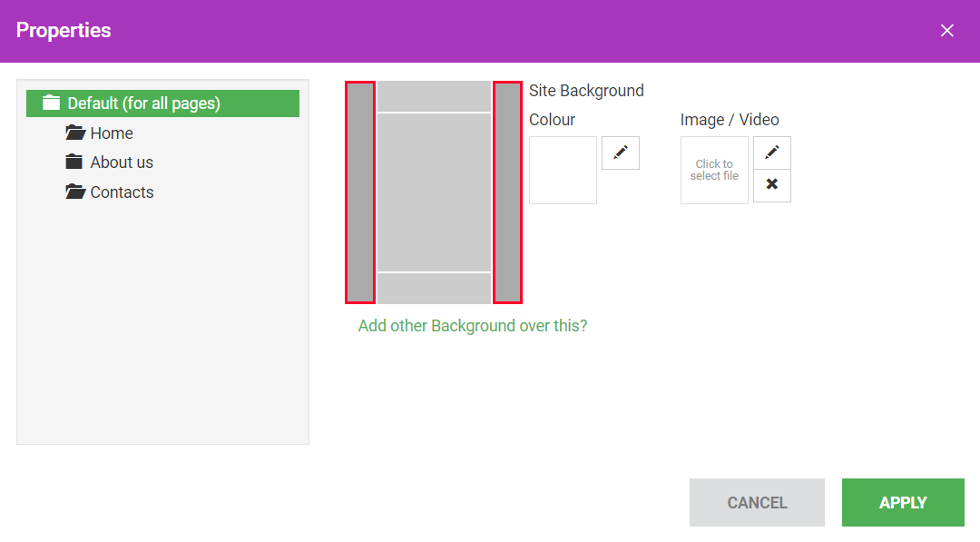This screenshot has width=980, height=542.
Task: Select the right site background side area
Action: (507, 192)
